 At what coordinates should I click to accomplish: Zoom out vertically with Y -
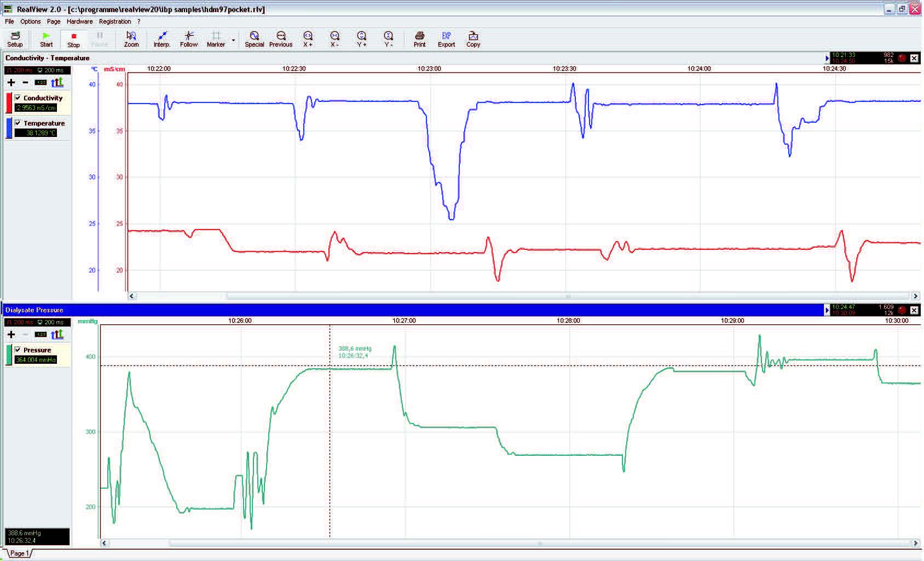[x=388, y=39]
